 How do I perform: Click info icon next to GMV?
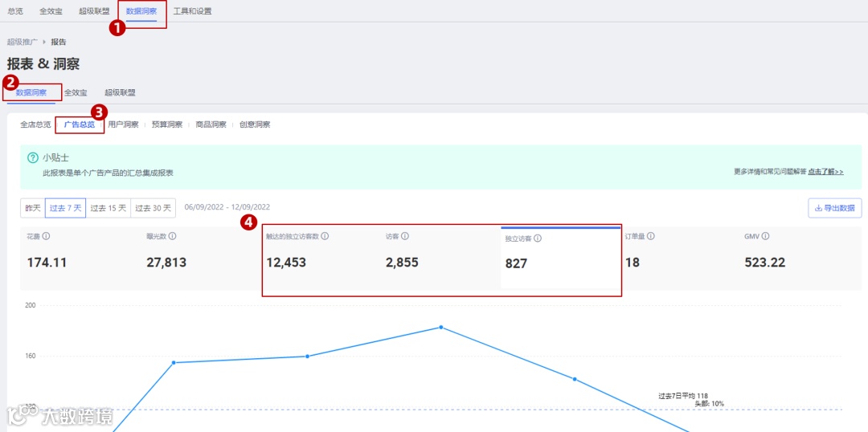point(765,236)
